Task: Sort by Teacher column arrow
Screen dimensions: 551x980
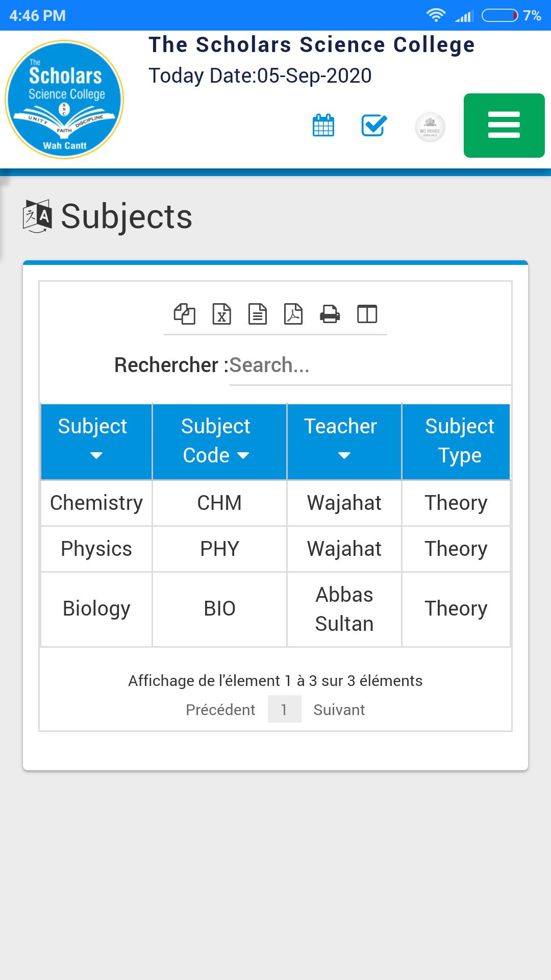Action: (x=344, y=455)
